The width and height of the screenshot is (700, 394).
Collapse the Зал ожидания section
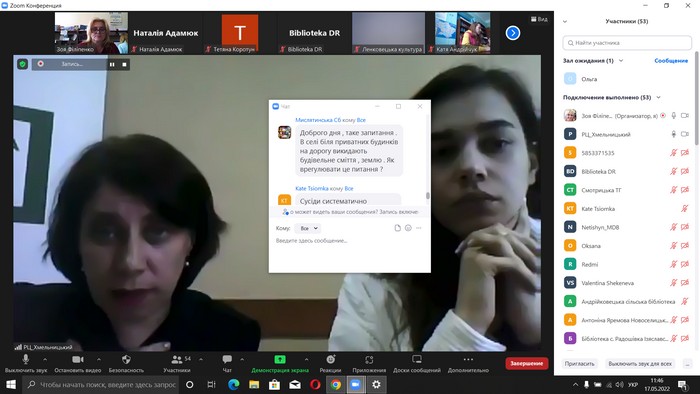[x=621, y=60]
